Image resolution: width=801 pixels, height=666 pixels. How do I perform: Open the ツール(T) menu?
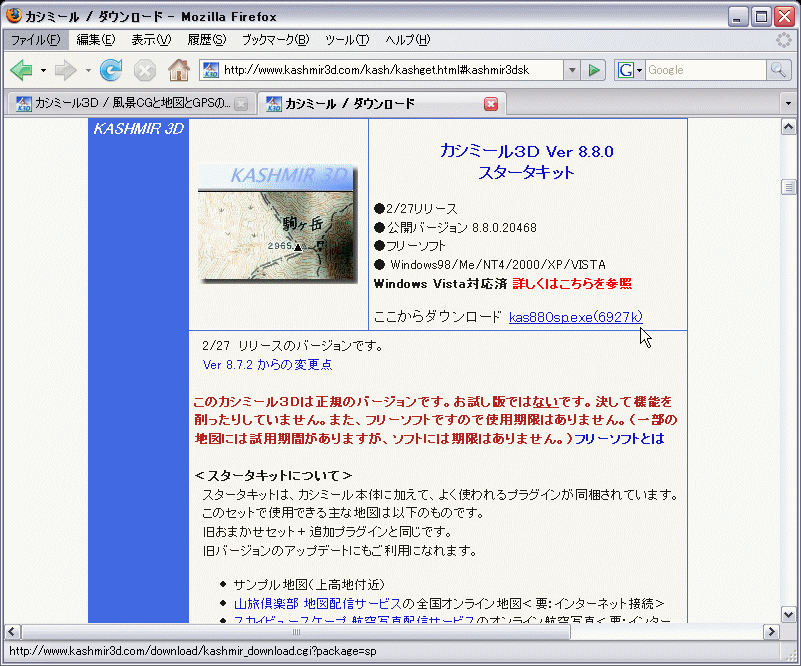point(347,40)
